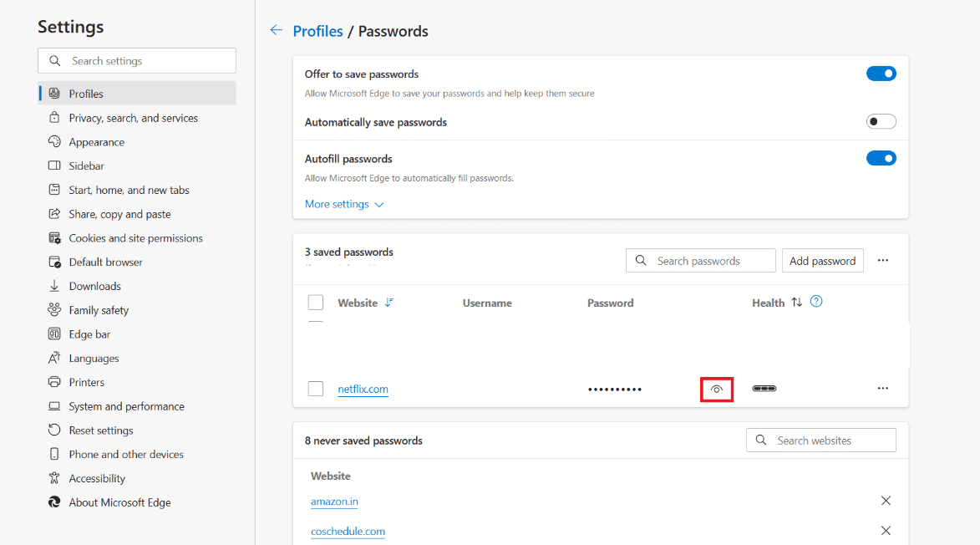Check the netflix.com row checkbox
This screenshot has height=545, width=980.
[x=316, y=389]
